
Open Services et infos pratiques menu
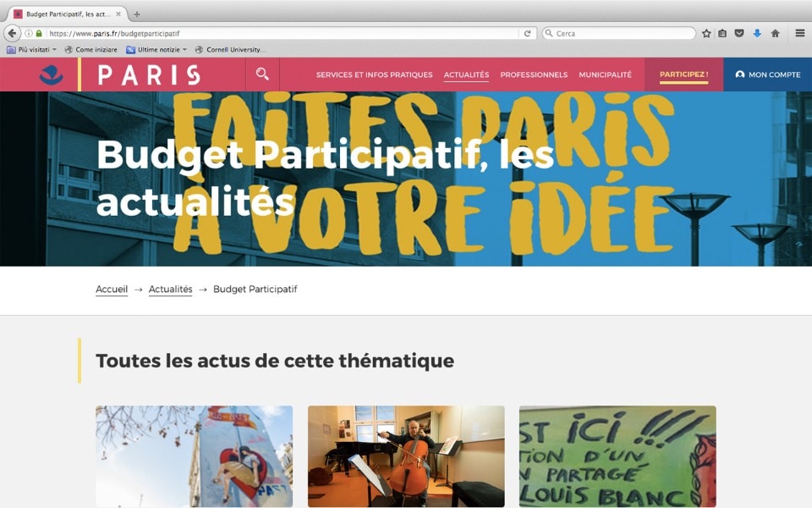point(374,75)
